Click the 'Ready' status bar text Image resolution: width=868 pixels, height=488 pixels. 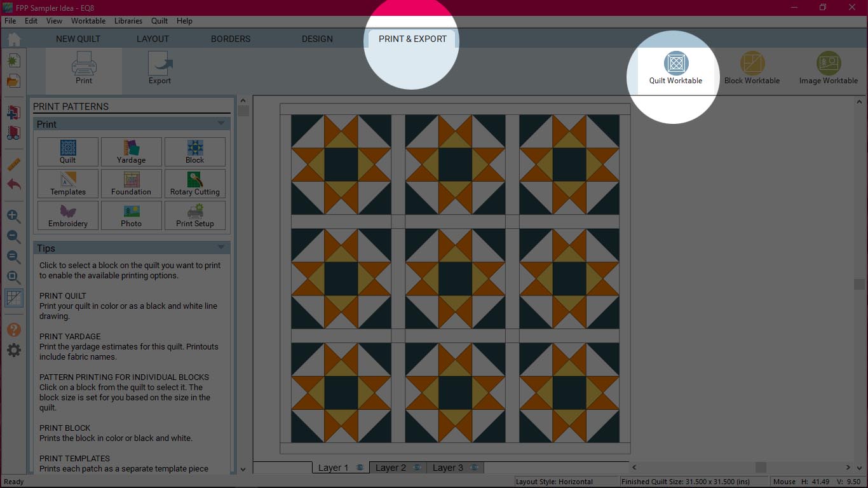(14, 482)
